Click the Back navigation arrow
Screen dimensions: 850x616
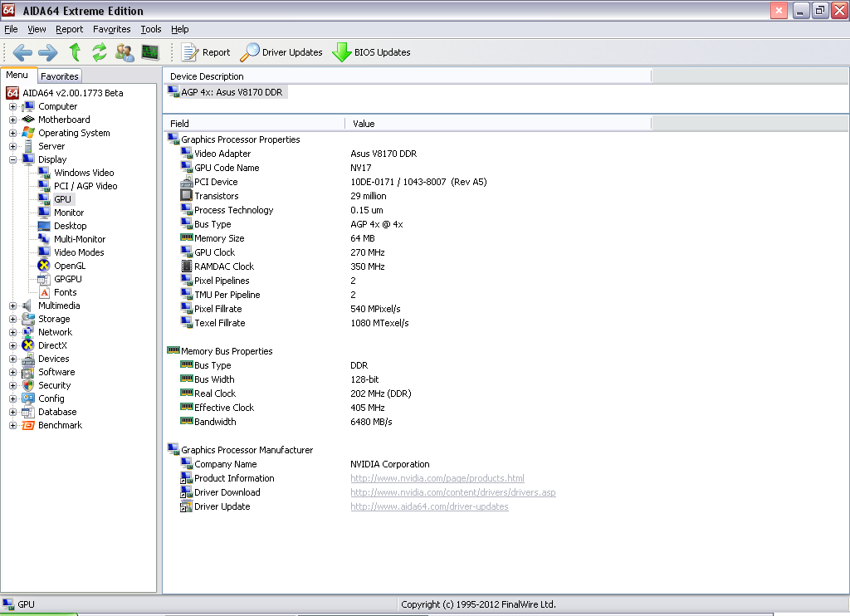pos(22,52)
